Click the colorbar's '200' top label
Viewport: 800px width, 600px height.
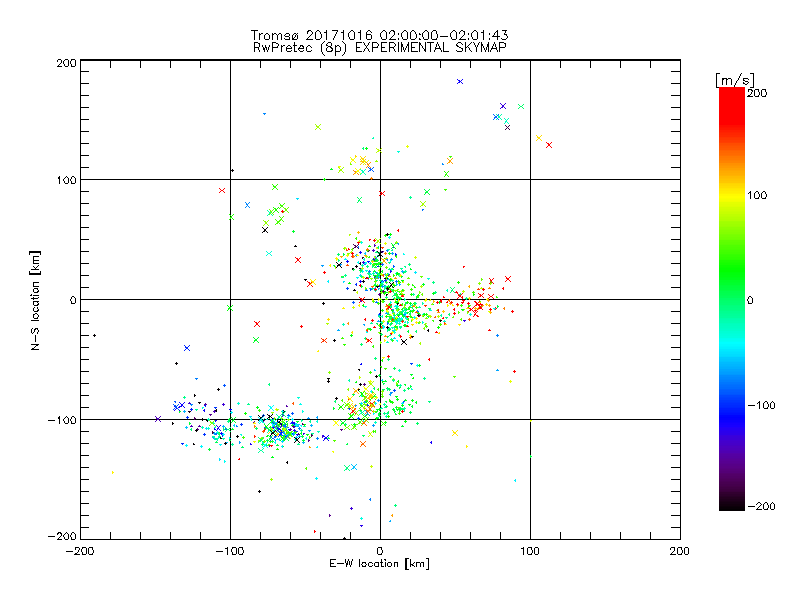tap(757, 93)
